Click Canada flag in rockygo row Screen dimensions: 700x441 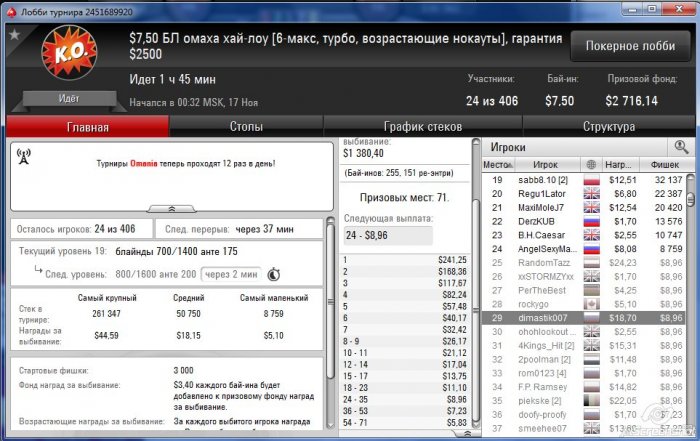(592, 304)
